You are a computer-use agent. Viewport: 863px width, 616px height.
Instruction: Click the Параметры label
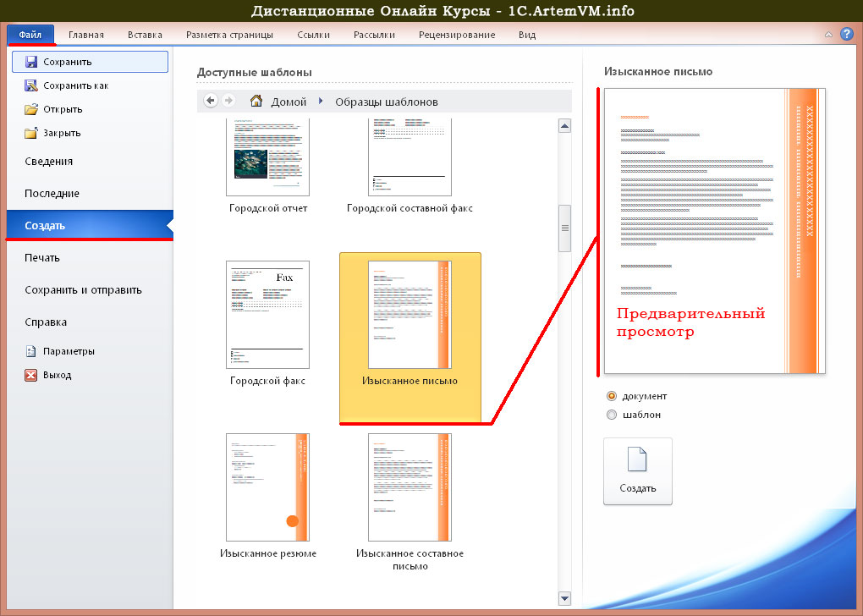(69, 351)
